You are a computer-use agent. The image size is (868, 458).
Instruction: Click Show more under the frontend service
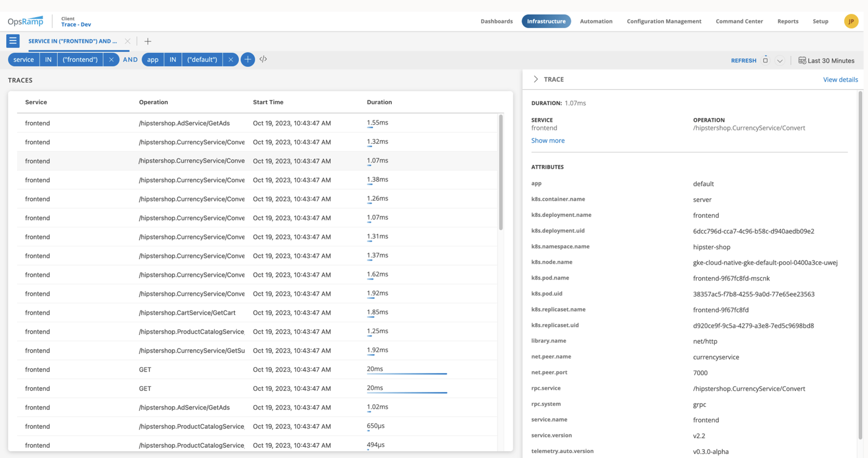coord(548,140)
